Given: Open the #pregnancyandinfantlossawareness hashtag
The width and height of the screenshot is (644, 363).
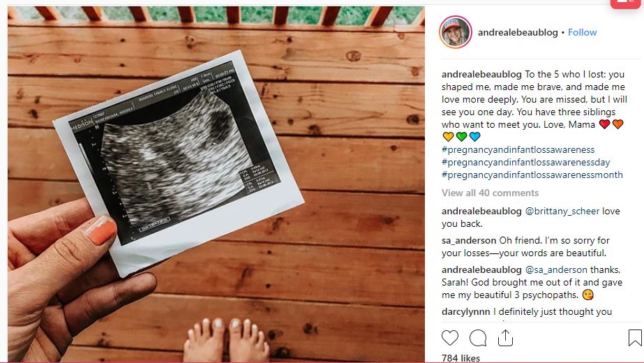Looking at the screenshot, I should [518, 149].
